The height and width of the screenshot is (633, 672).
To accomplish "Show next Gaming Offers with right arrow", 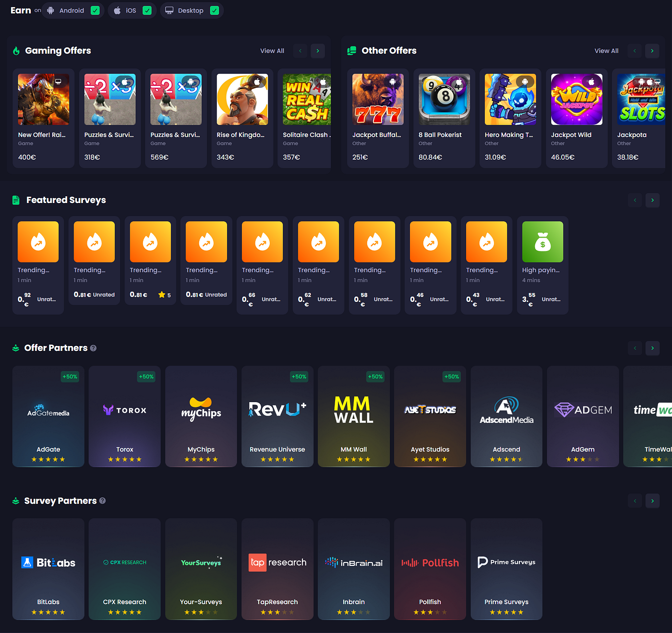I will (317, 51).
